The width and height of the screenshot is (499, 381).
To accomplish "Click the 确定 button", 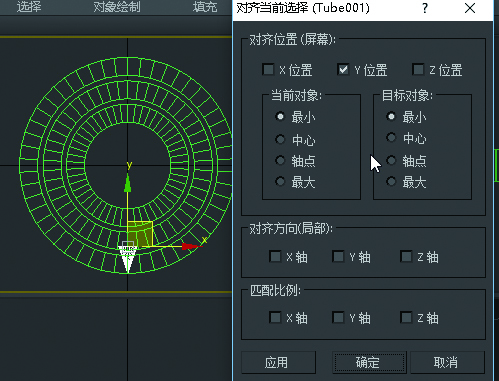I will [369, 362].
